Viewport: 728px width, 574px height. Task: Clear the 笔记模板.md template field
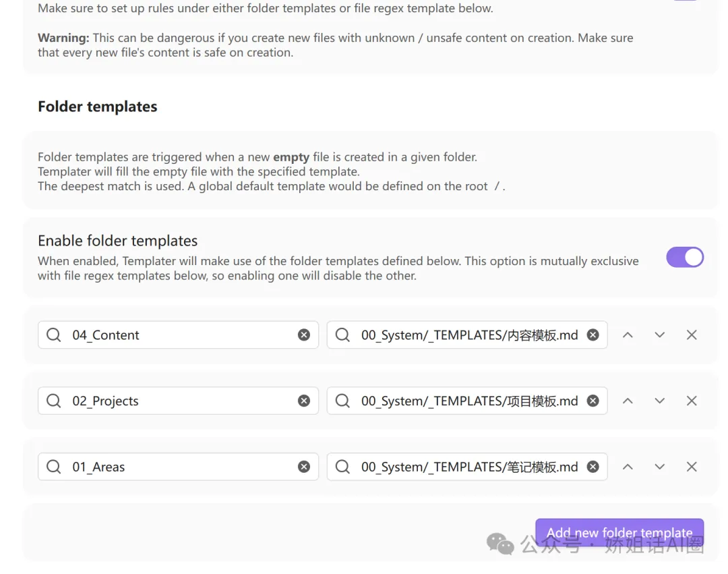[x=593, y=467]
